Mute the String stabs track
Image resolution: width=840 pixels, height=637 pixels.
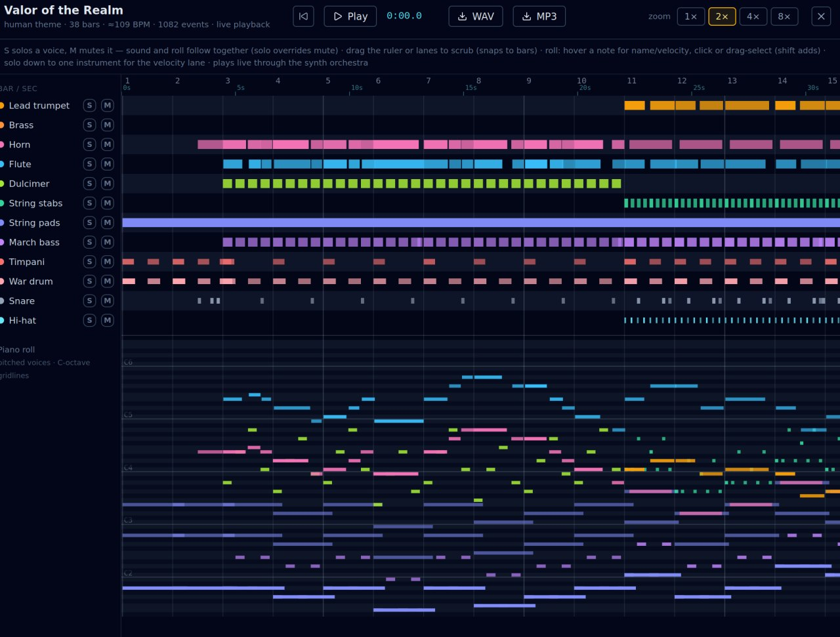click(x=108, y=203)
